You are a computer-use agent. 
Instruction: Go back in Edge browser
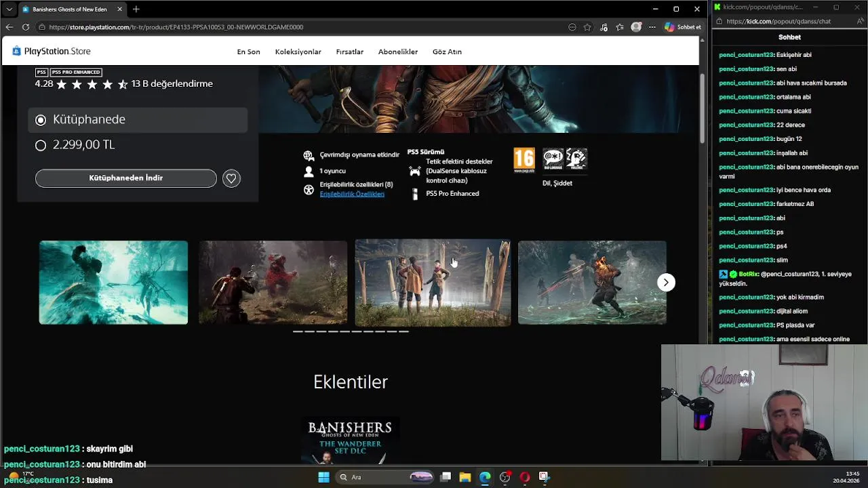[9, 27]
